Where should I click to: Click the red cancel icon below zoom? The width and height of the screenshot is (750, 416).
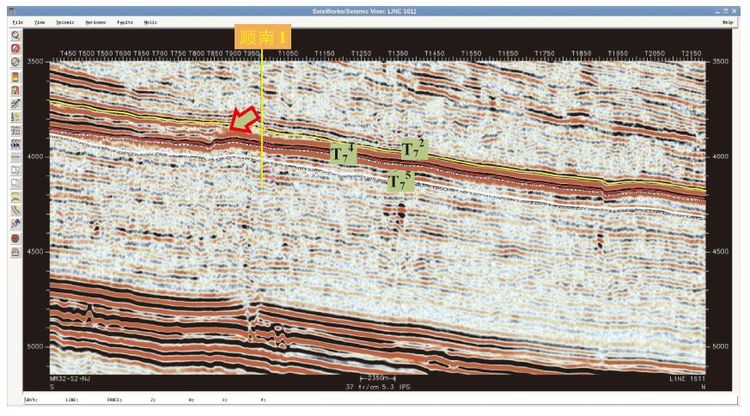16,48
